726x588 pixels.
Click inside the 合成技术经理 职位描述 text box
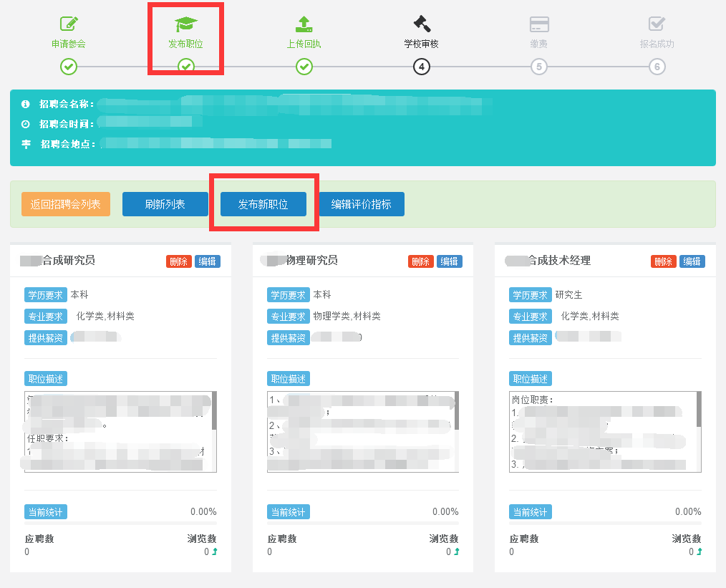[x=601, y=431]
